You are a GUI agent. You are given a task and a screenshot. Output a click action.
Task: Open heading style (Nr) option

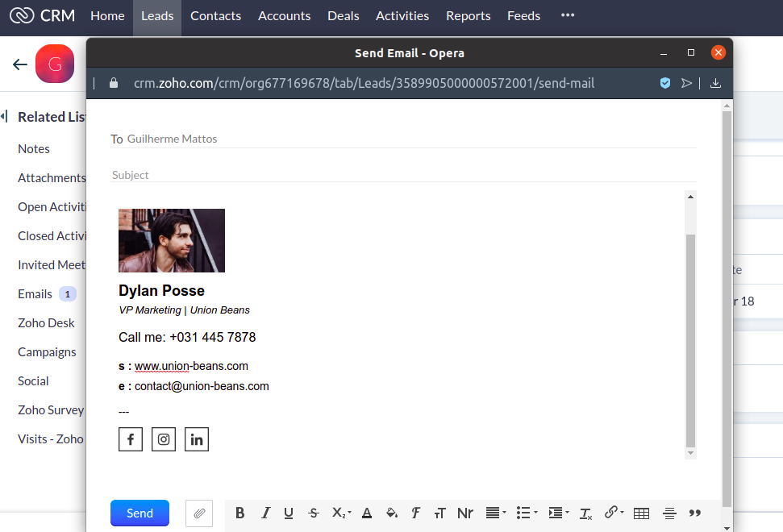click(465, 513)
